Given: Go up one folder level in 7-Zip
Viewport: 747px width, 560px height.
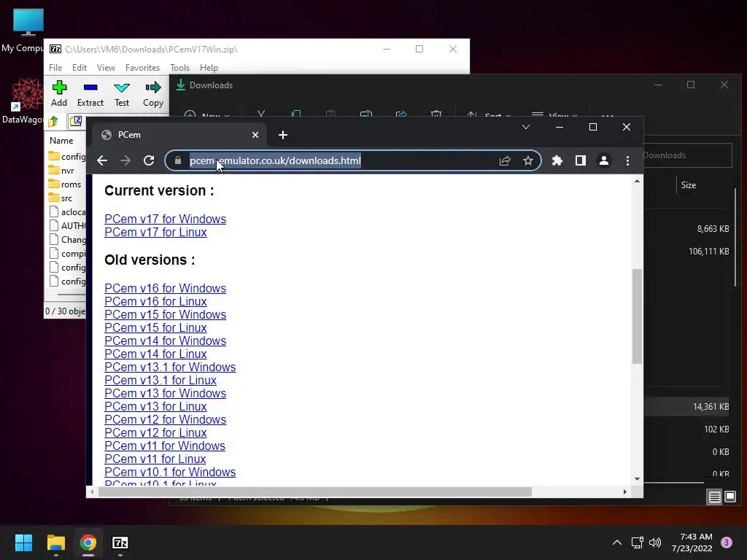Looking at the screenshot, I should (53, 122).
